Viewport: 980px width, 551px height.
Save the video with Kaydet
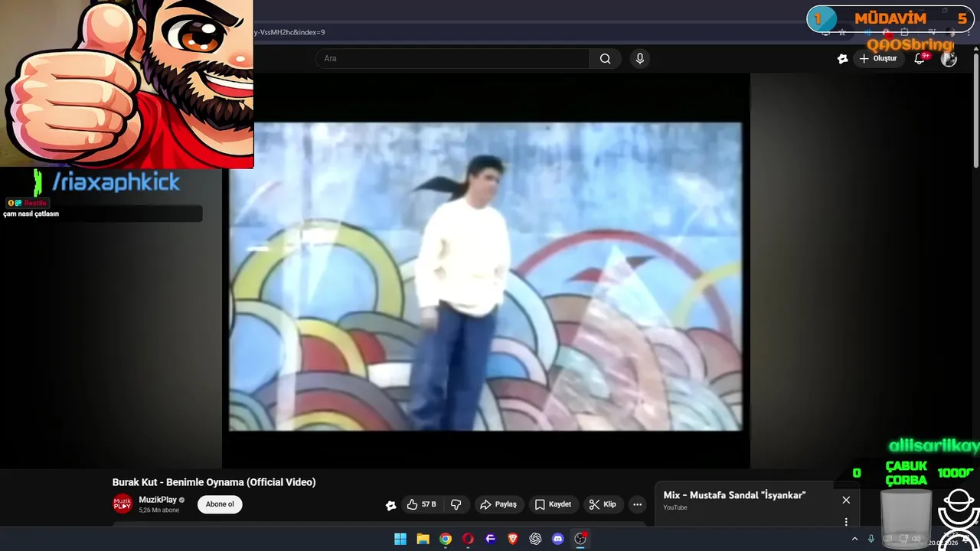point(553,504)
